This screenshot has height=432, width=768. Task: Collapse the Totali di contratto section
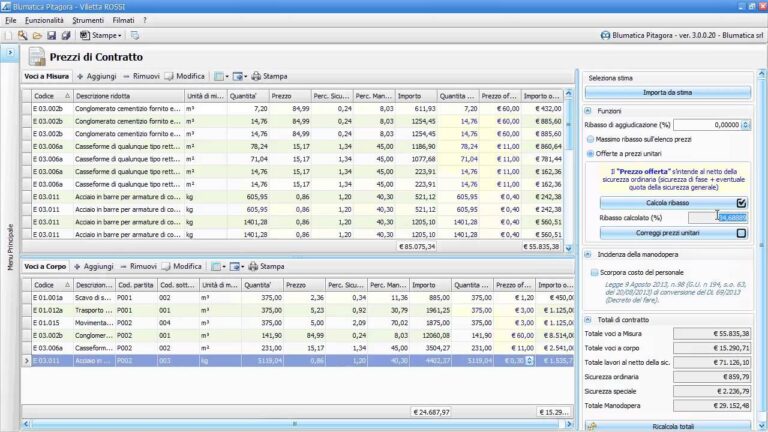tap(588, 320)
